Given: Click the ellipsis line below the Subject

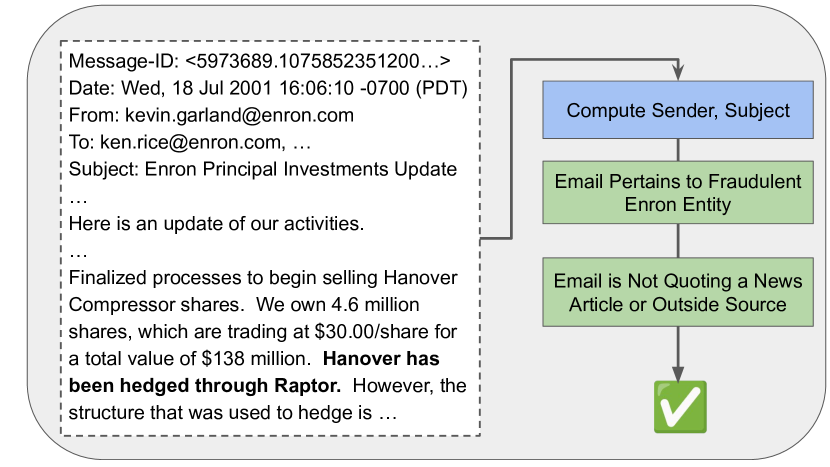Looking at the screenshot, I should 78,200.
